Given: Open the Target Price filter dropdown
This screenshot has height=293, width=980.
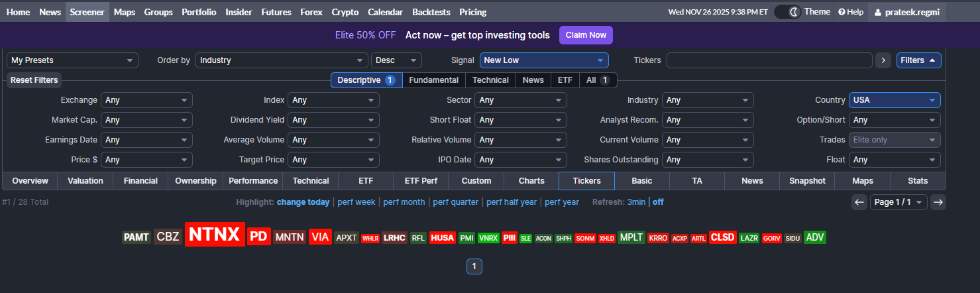Looking at the screenshot, I should click(333, 160).
